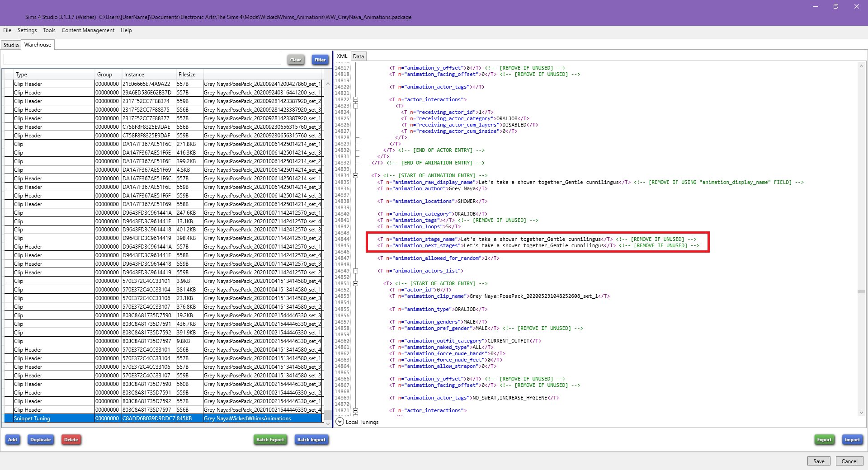Sort by the Group column header
This screenshot has width=868, height=470.
coord(108,75)
